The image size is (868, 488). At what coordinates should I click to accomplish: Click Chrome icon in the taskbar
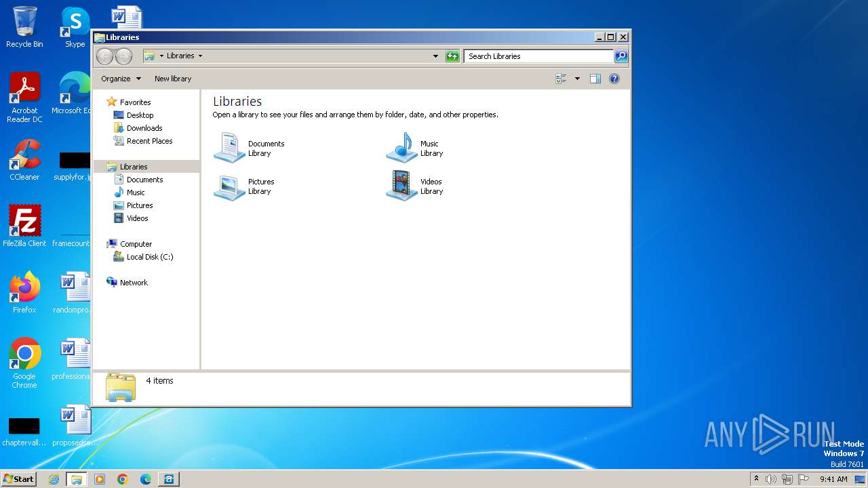123,479
